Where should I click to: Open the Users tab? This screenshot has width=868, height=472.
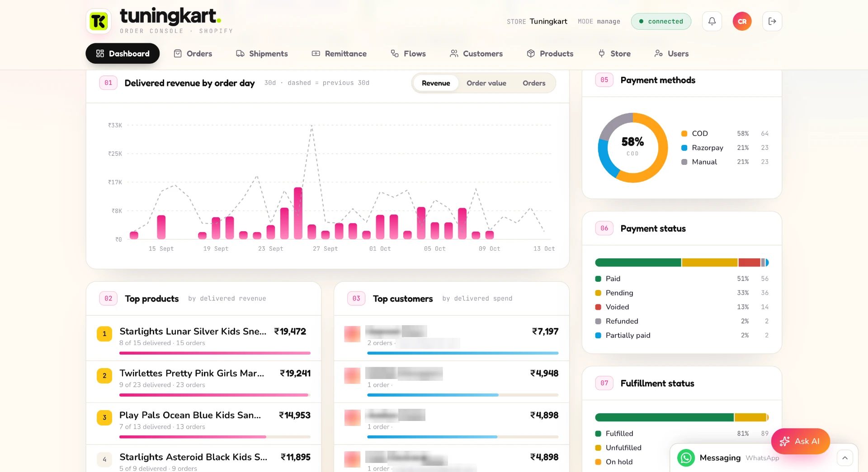coord(672,53)
